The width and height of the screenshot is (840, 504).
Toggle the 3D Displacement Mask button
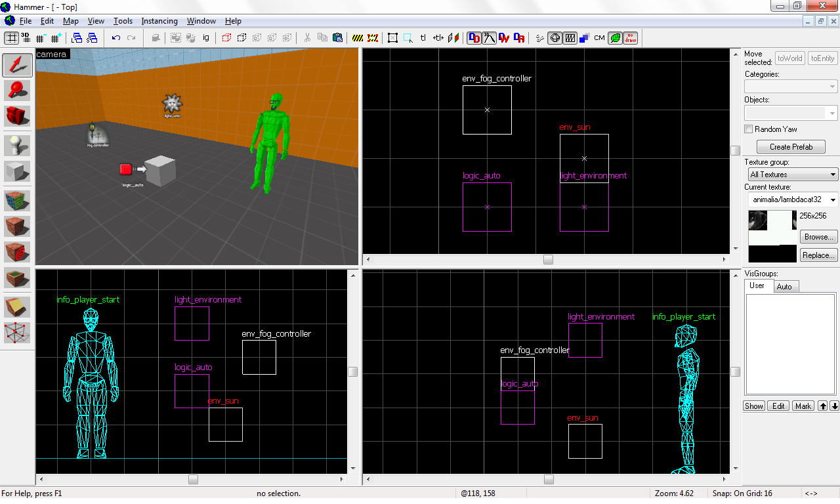[x=489, y=38]
